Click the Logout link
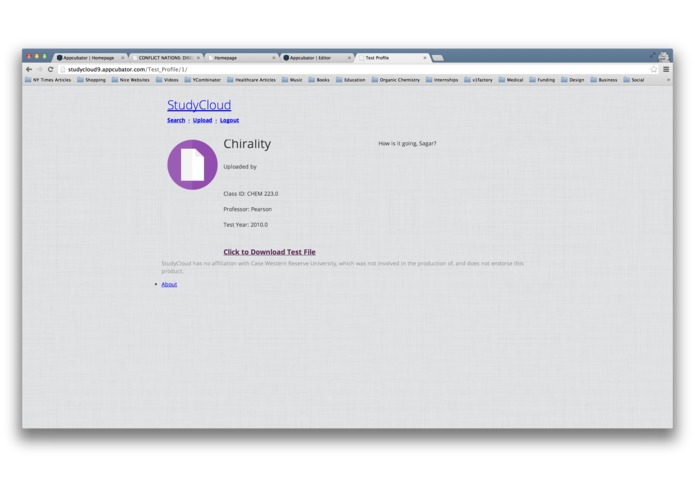This screenshot has height=494, width=695. [x=229, y=120]
